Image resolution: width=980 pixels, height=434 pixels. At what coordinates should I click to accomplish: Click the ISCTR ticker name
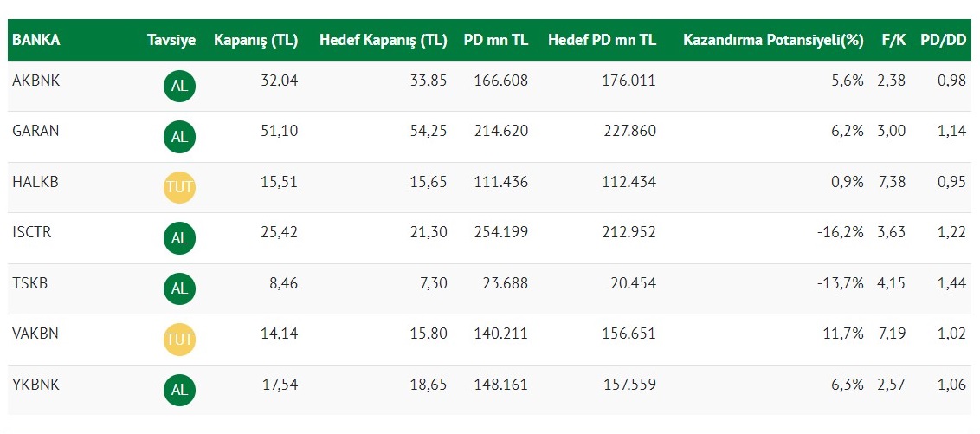coord(32,233)
